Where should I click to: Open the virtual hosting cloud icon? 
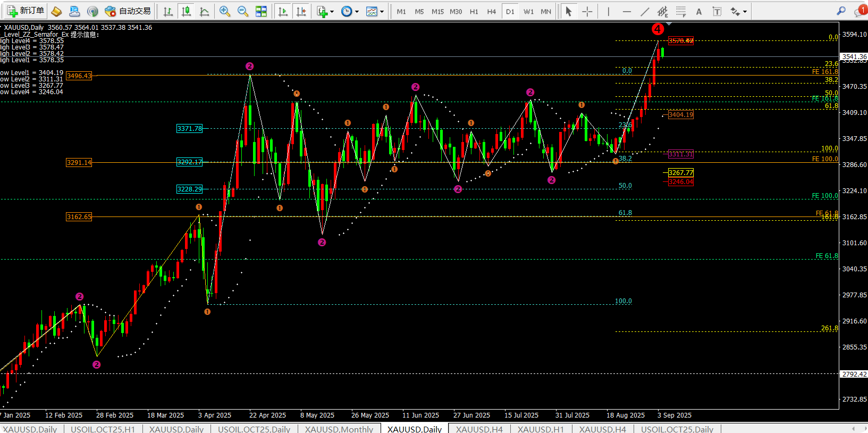pyautogui.click(x=74, y=11)
